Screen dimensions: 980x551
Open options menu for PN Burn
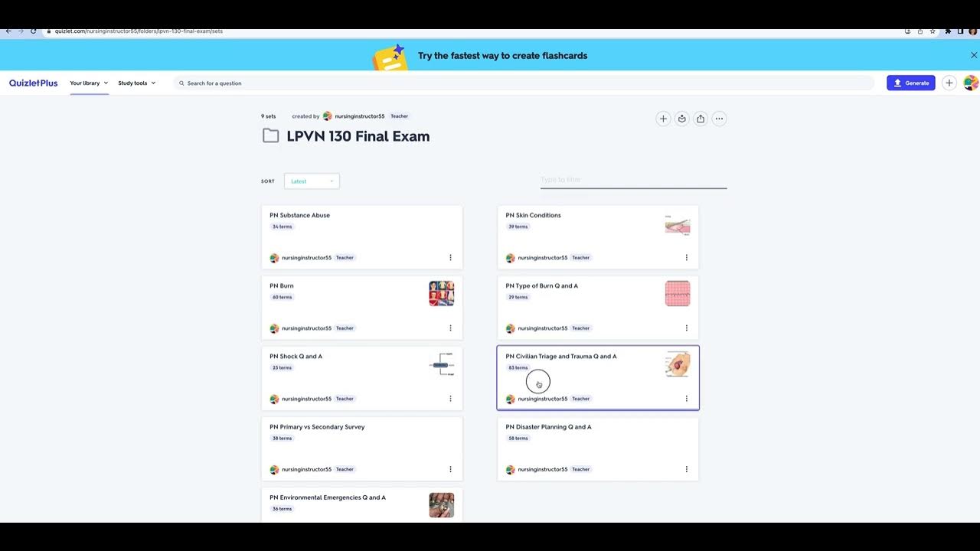click(x=450, y=328)
